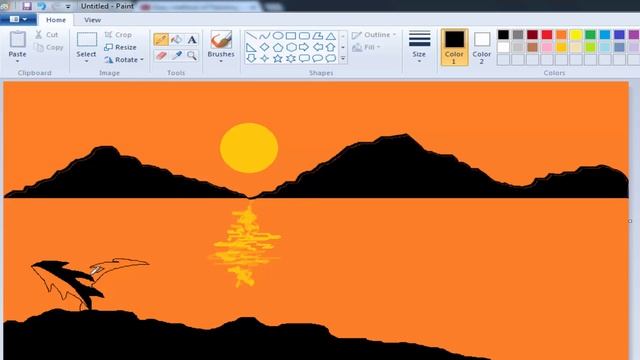Screen dimensions: 640x360
Task: Choose the Right arrow shape
Action: click(304, 47)
